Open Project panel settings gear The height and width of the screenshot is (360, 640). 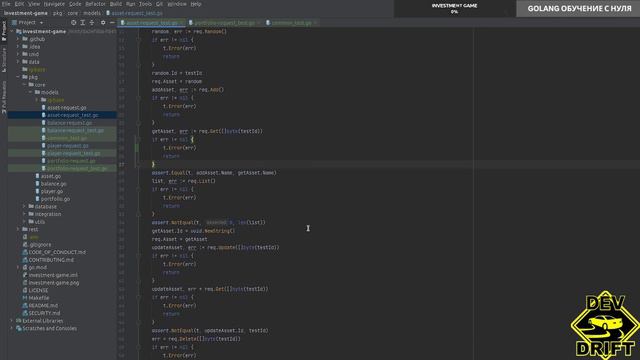(103, 22)
